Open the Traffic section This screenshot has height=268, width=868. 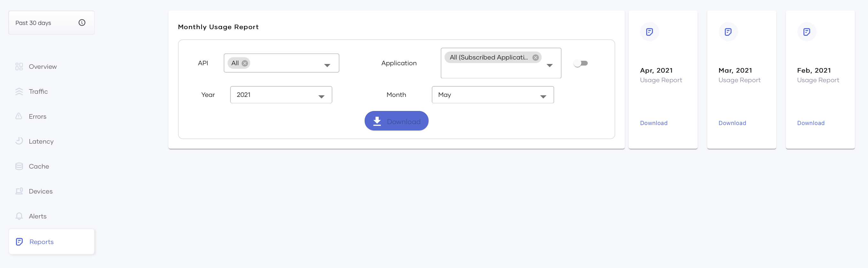point(38,92)
